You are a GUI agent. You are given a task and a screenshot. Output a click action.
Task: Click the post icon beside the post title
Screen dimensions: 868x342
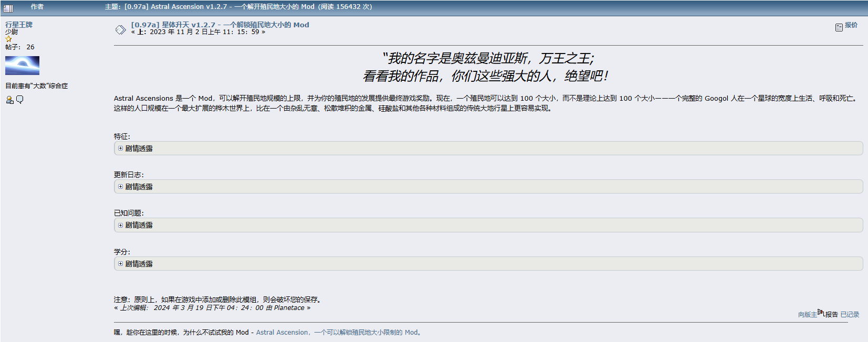[120, 29]
